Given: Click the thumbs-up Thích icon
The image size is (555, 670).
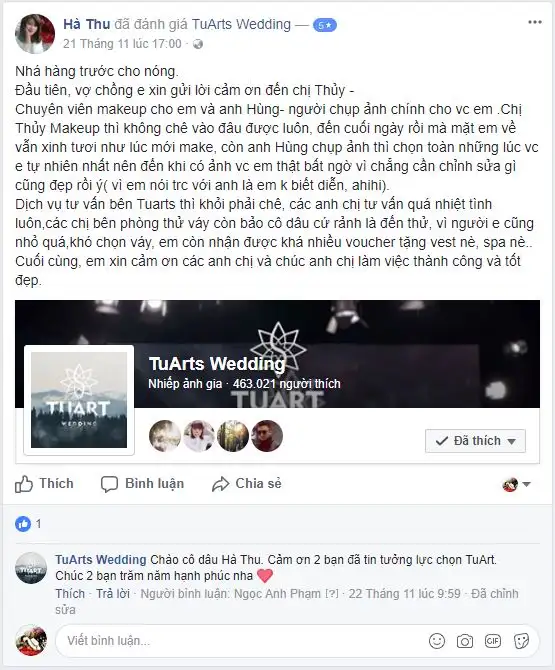Looking at the screenshot, I should pyautogui.click(x=23, y=484).
